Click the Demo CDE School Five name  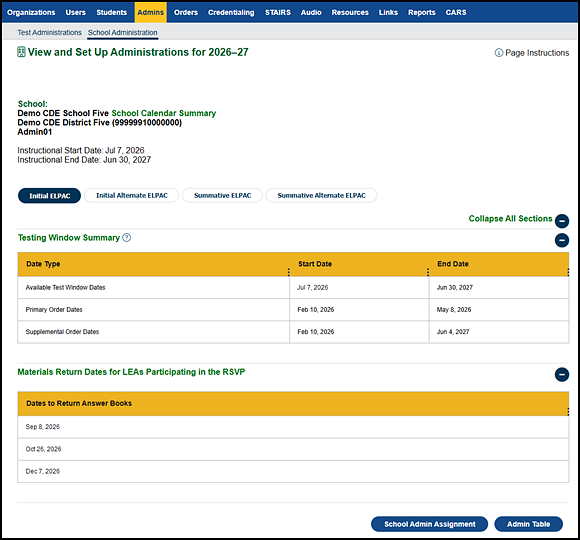pos(63,113)
